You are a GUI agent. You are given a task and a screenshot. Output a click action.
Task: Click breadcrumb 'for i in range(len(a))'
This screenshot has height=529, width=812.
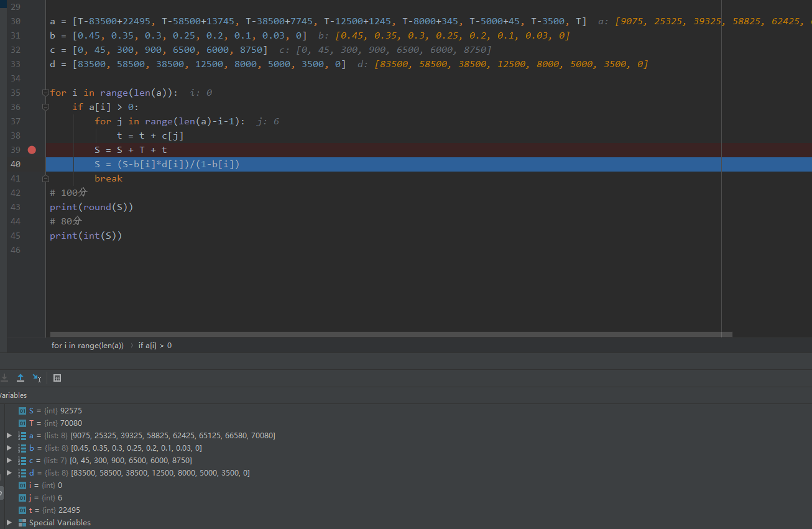(x=88, y=345)
